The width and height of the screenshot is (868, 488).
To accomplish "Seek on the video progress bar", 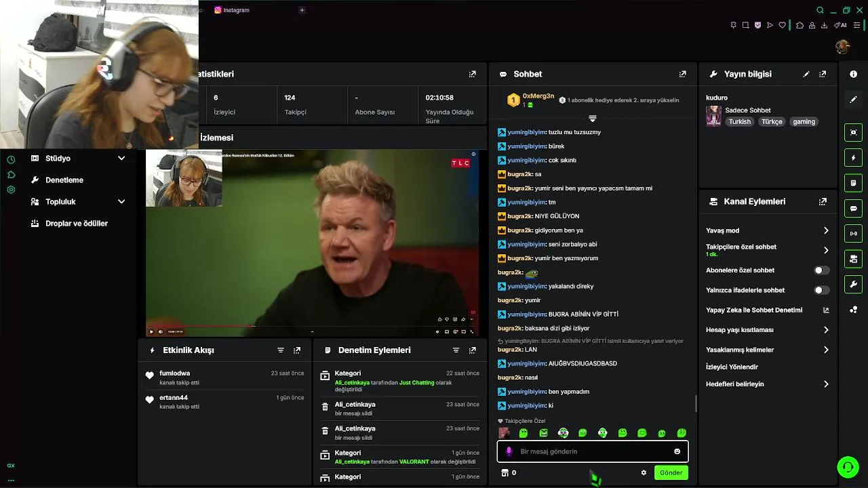I will click(x=312, y=327).
